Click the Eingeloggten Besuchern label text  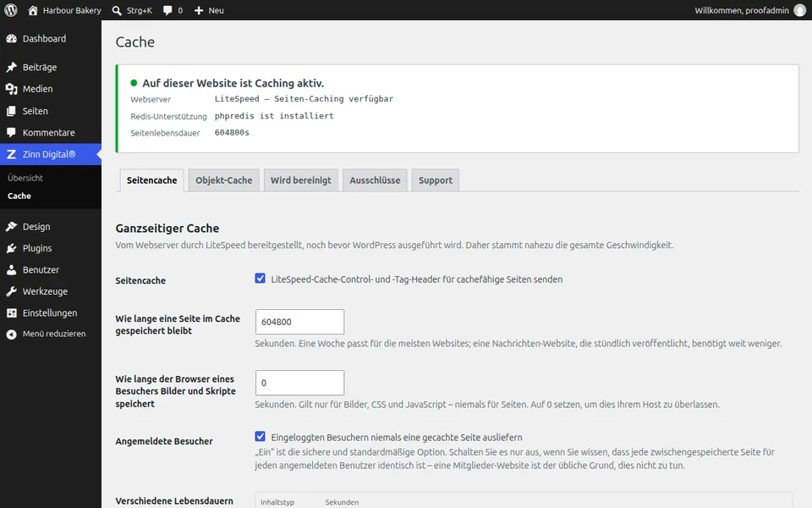[x=397, y=438]
